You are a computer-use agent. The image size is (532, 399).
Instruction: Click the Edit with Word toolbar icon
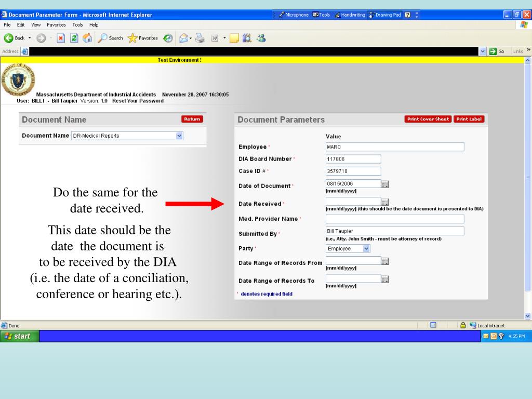point(215,38)
